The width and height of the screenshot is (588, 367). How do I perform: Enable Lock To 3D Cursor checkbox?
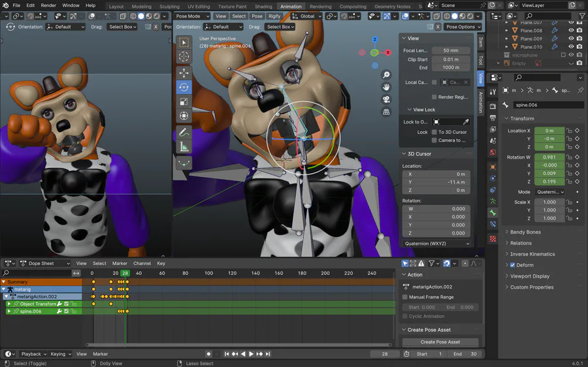pyautogui.click(x=434, y=132)
